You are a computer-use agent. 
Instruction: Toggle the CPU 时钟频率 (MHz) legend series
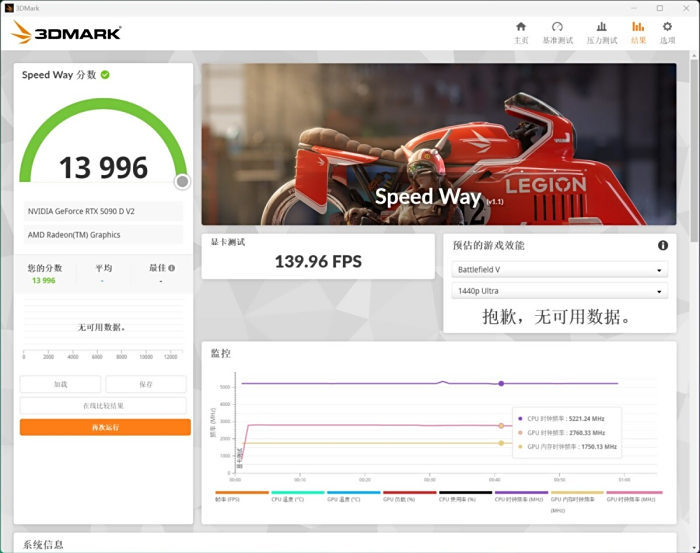tap(521, 496)
